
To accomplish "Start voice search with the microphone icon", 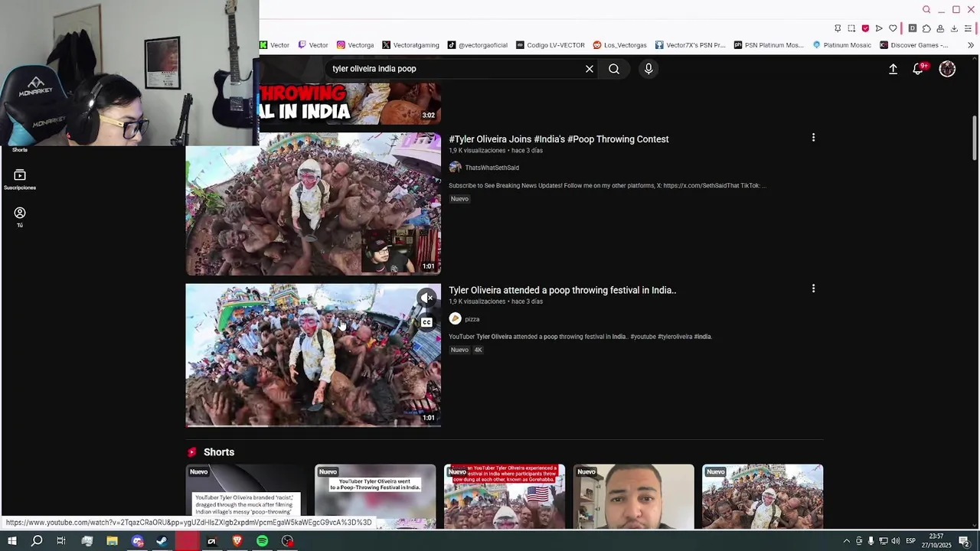I will pyautogui.click(x=648, y=69).
